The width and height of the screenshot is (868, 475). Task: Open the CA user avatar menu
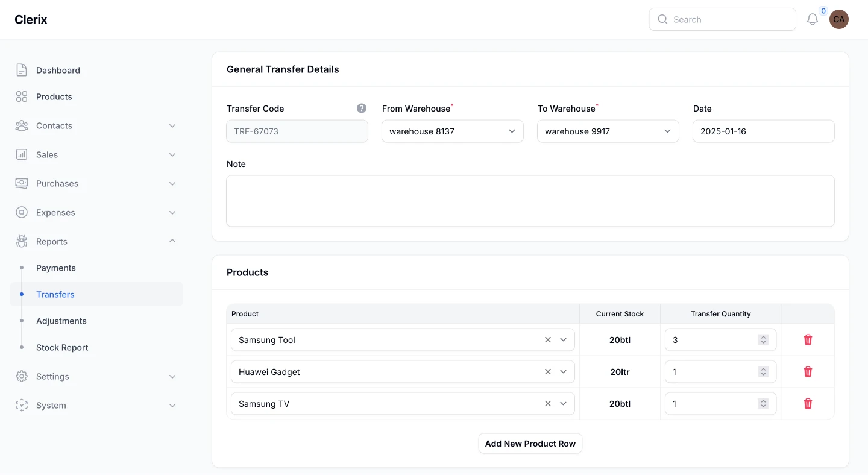tap(839, 19)
